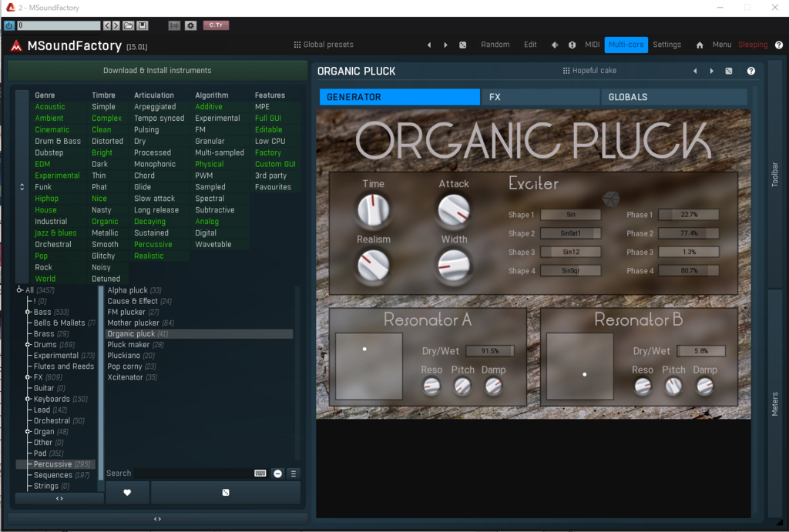Adjust Resonator A Dry/Wet slider

[490, 351]
